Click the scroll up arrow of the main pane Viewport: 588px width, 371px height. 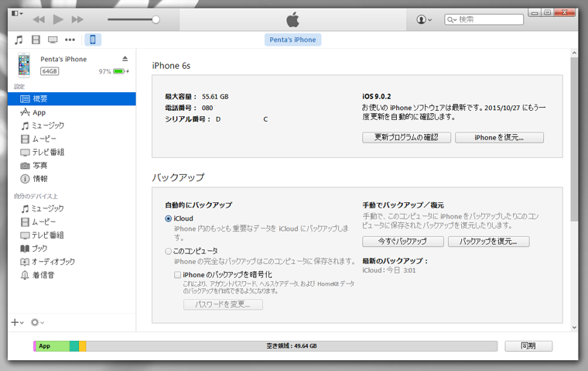[574, 53]
